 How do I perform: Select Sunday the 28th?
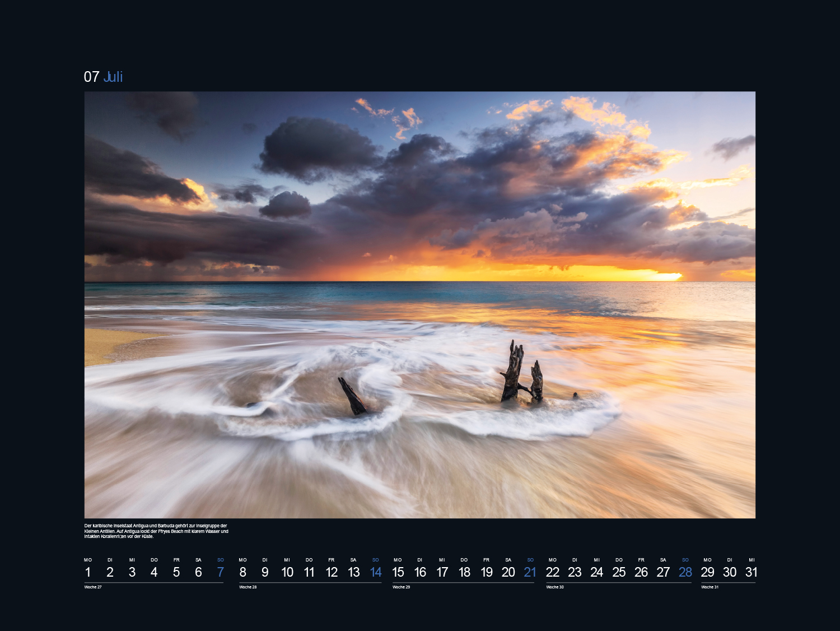pos(685,572)
